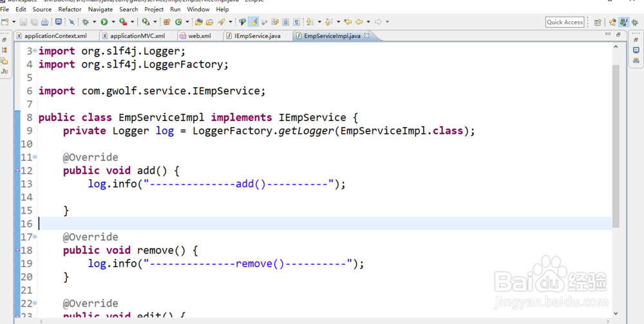Open the Search dropdown arrow
This screenshot has width=644, height=324.
[x=231, y=22]
